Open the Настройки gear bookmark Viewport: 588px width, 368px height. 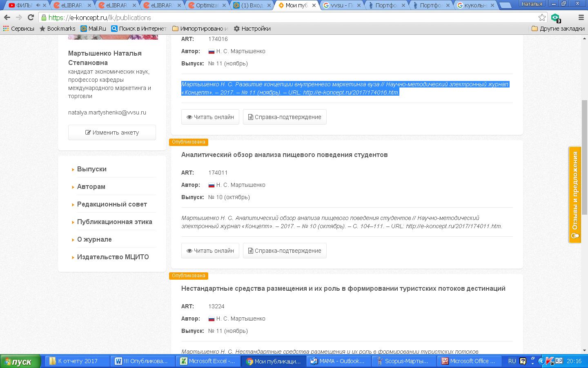coord(252,29)
